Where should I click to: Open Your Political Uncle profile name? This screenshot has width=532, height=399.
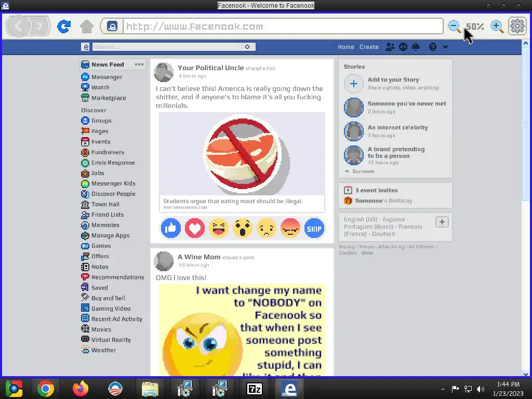pos(211,68)
